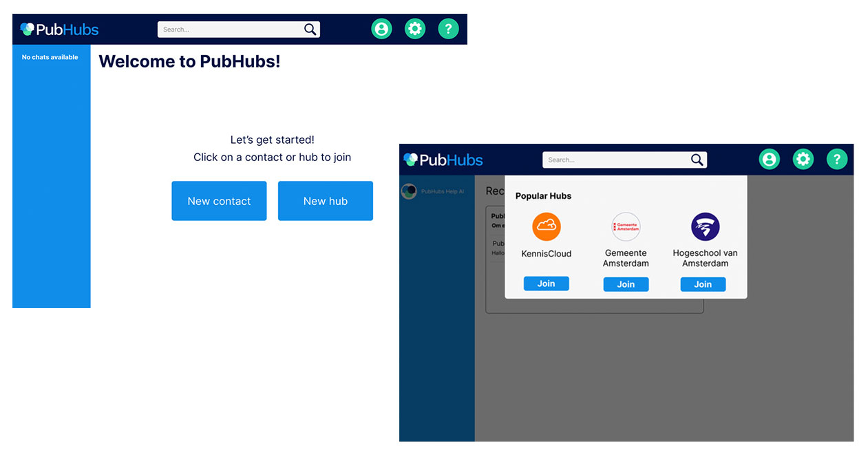Viewport: 868px width, 476px height.
Task: Click the KennisCloud hub name
Action: pos(547,254)
